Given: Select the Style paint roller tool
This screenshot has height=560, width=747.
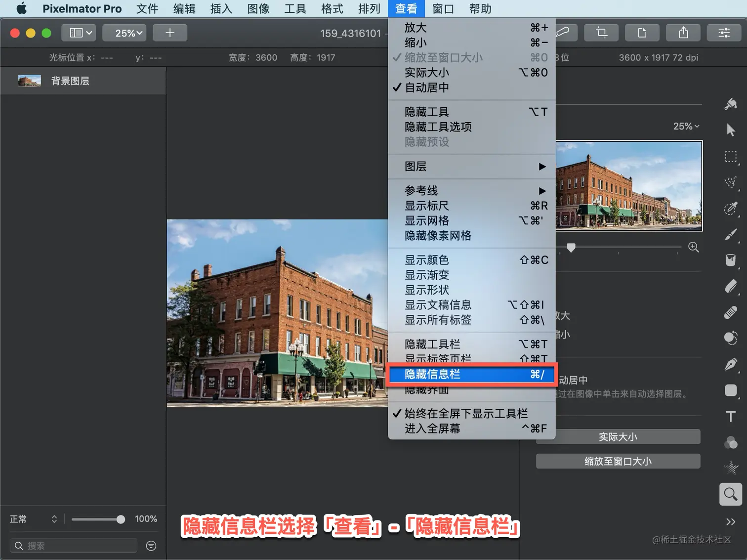Looking at the screenshot, I should pyautogui.click(x=731, y=104).
